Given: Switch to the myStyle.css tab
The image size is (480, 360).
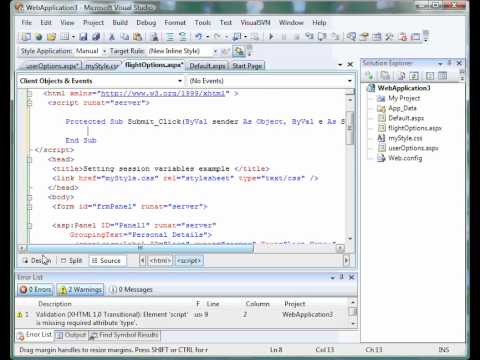Looking at the screenshot, I should pyautogui.click(x=101, y=66).
